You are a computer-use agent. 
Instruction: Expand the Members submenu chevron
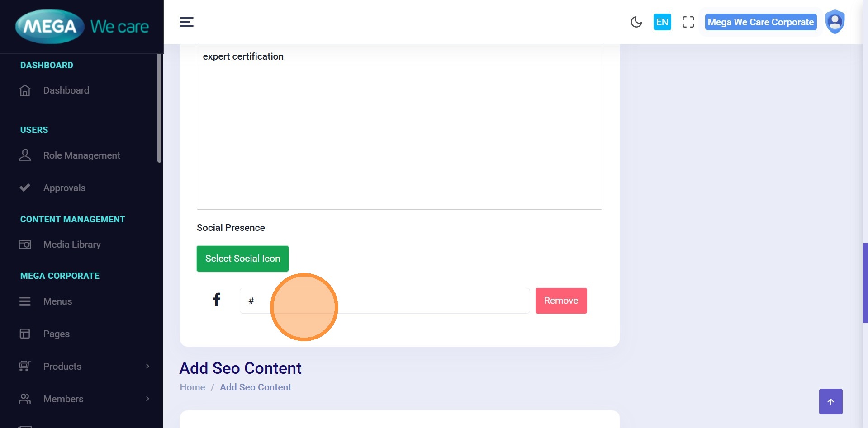point(147,399)
